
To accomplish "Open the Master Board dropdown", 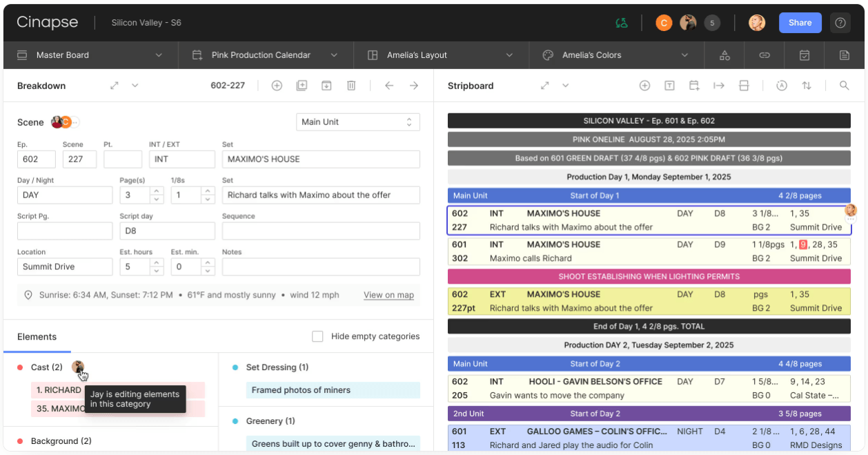I will pyautogui.click(x=90, y=55).
